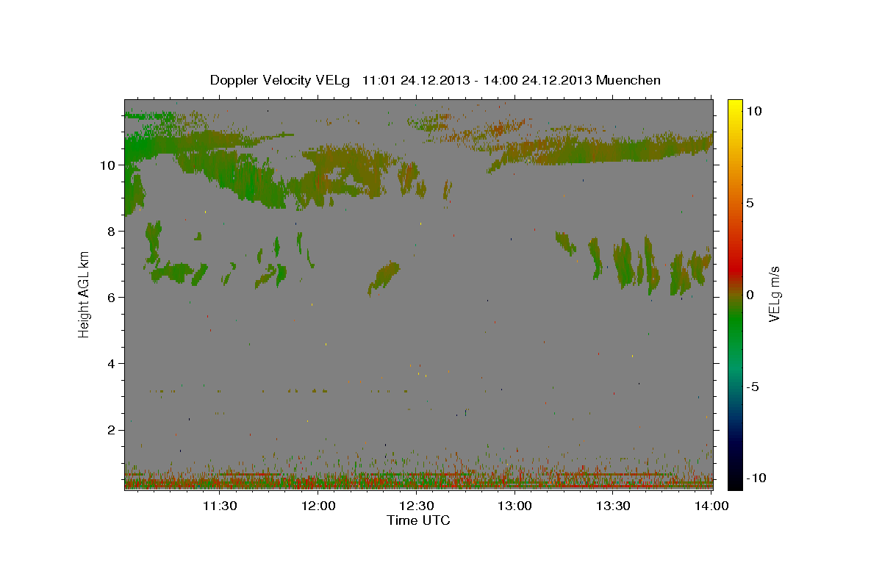882x588 pixels.
Task: Click the colorbar tick label -10
Action: tap(756, 478)
